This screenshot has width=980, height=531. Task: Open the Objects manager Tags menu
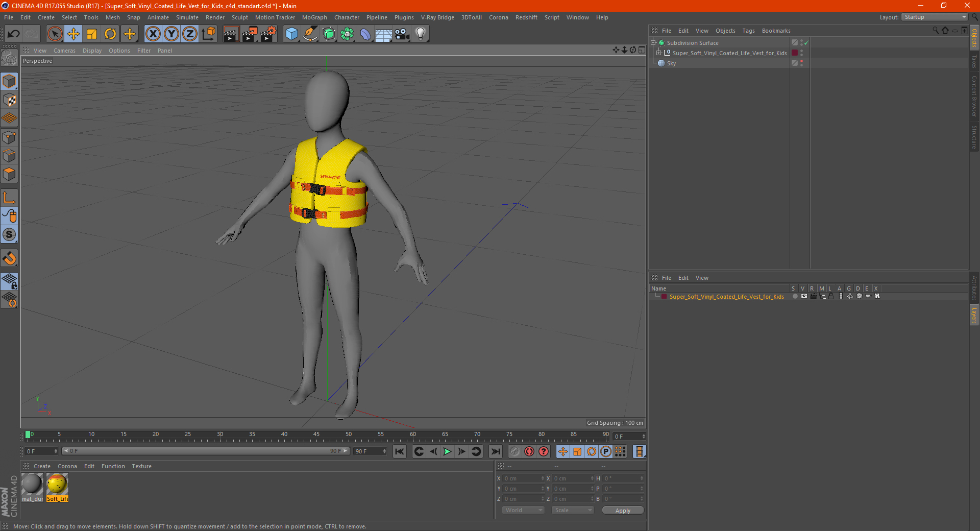coord(748,31)
